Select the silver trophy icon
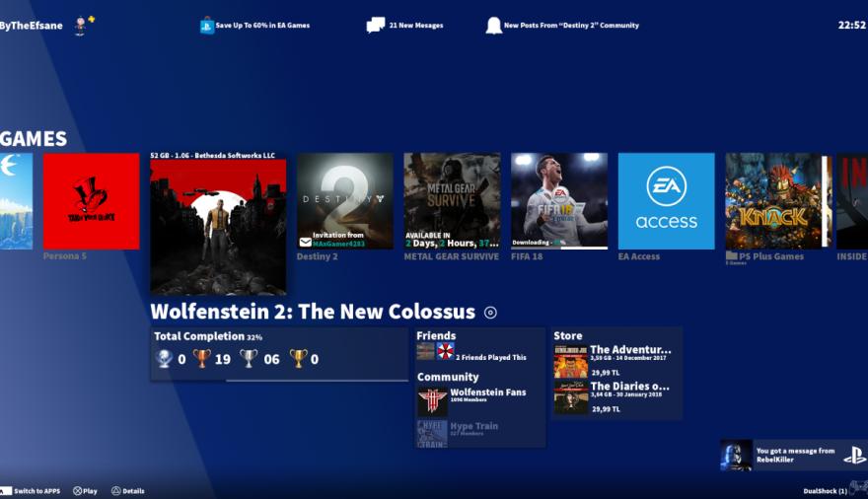Screen dimensions: 868x499 pos(249,359)
